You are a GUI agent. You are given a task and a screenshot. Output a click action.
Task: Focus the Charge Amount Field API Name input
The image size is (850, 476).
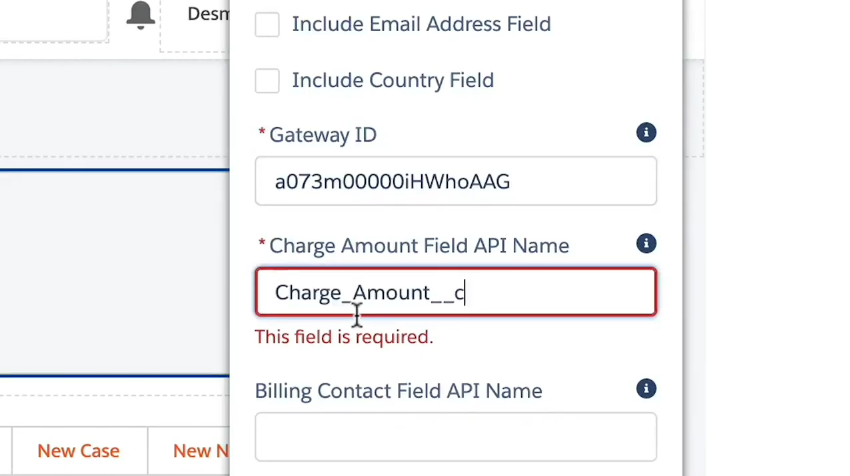coord(455,292)
